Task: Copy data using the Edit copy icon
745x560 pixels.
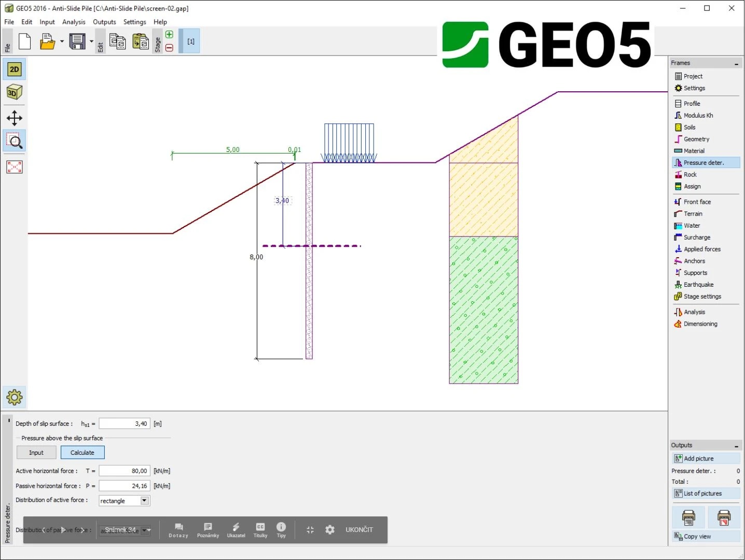Action: tap(118, 41)
